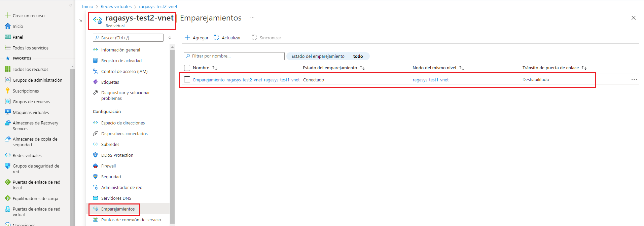
Task: Go to Inicio breadcrumb
Action: coord(87,6)
